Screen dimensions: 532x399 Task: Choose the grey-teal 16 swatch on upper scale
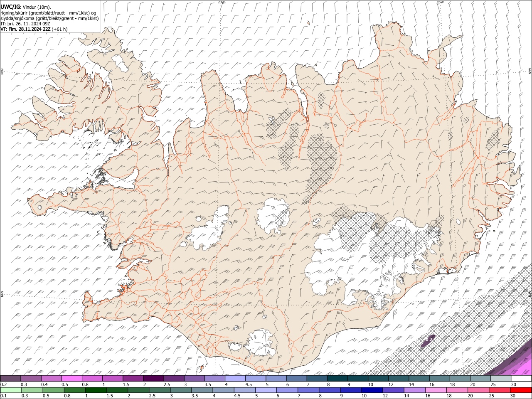click(x=439, y=378)
